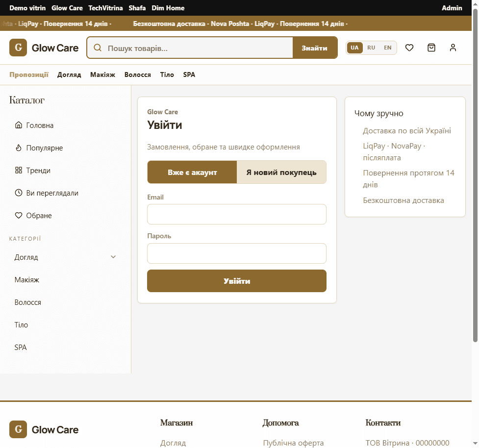Open Волосся in the navigation bar
The height and width of the screenshot is (448, 479).
coord(138,75)
